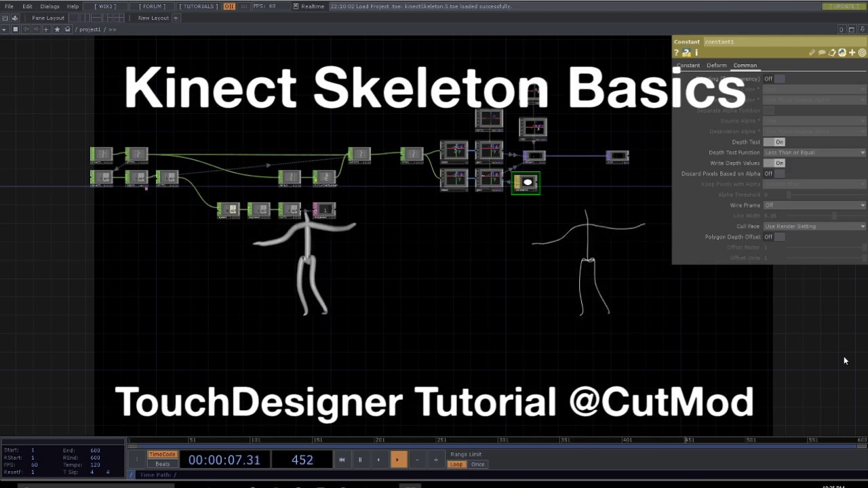Viewport: 868px width, 488px height.
Task: Toggle Polygon Depth Offset switch
Action: click(774, 237)
